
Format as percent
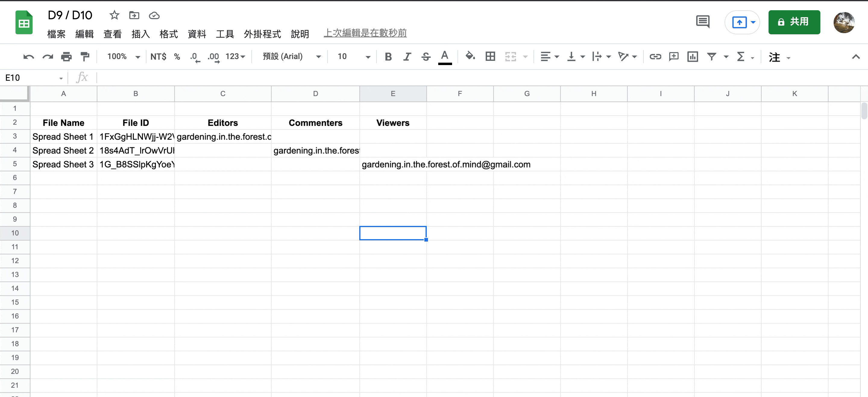tap(177, 57)
